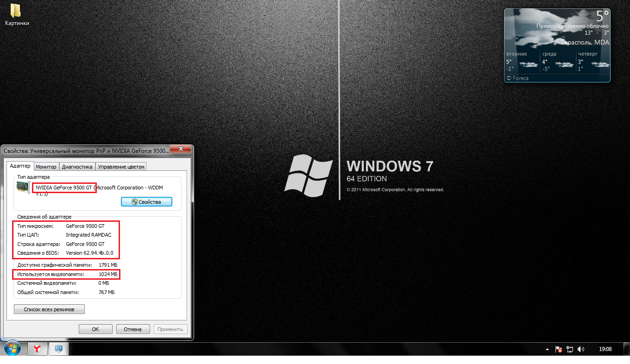Click the 0 МБ system video memory value

104,283
